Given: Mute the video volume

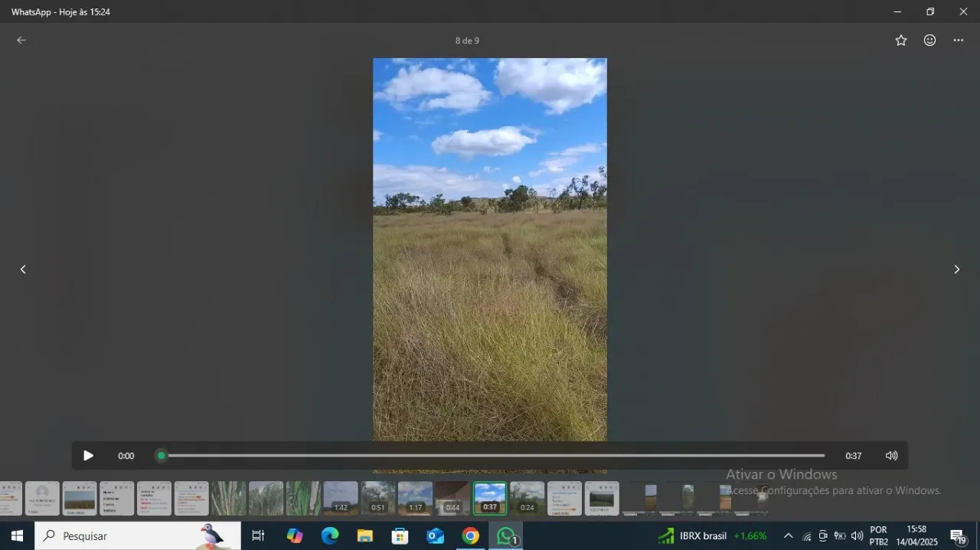Looking at the screenshot, I should tap(891, 456).
